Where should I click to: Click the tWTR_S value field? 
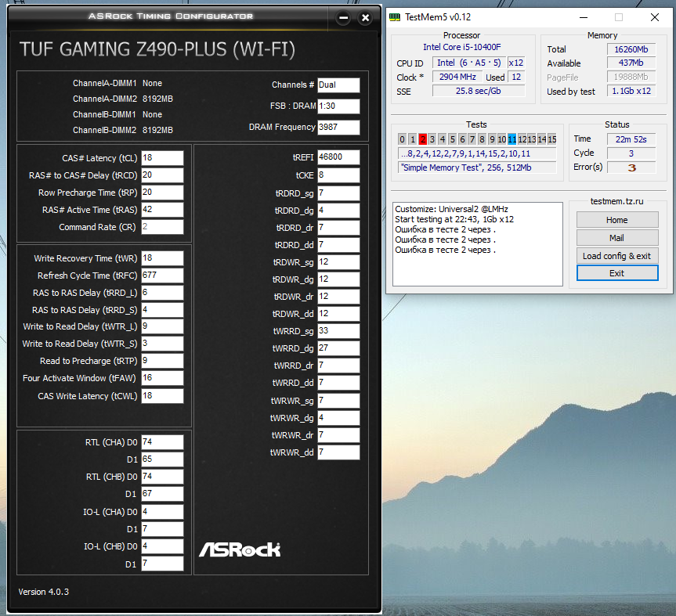tap(162, 344)
